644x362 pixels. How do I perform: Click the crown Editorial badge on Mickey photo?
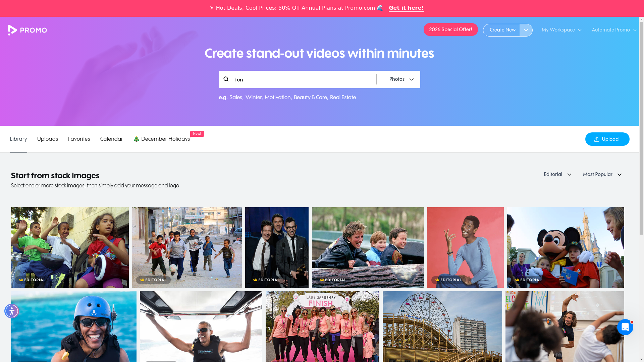pos(528,280)
